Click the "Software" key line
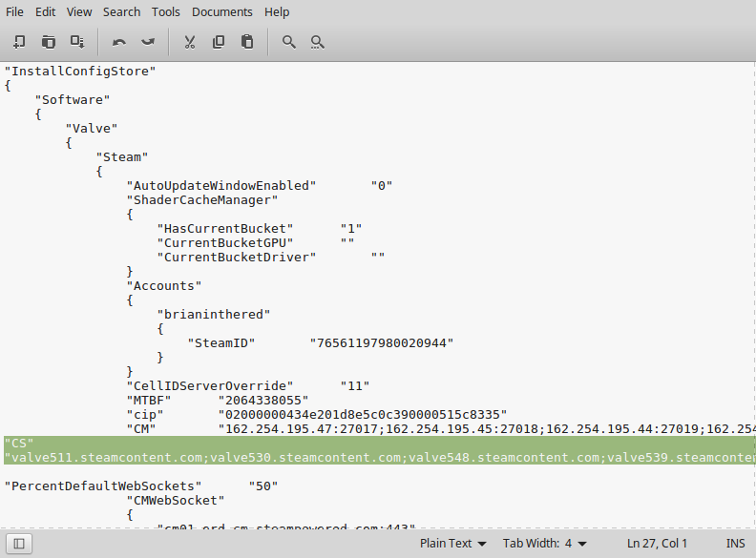Screen dimensions: 756x558 [x=73, y=100]
